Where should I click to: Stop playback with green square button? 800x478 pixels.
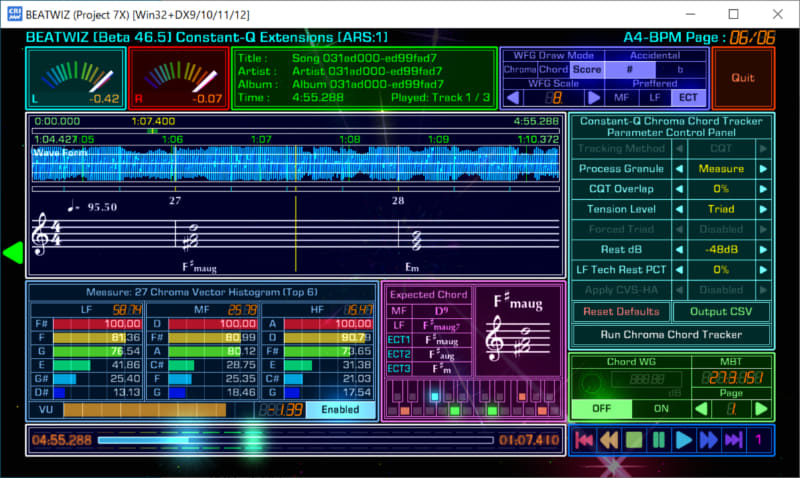point(634,440)
